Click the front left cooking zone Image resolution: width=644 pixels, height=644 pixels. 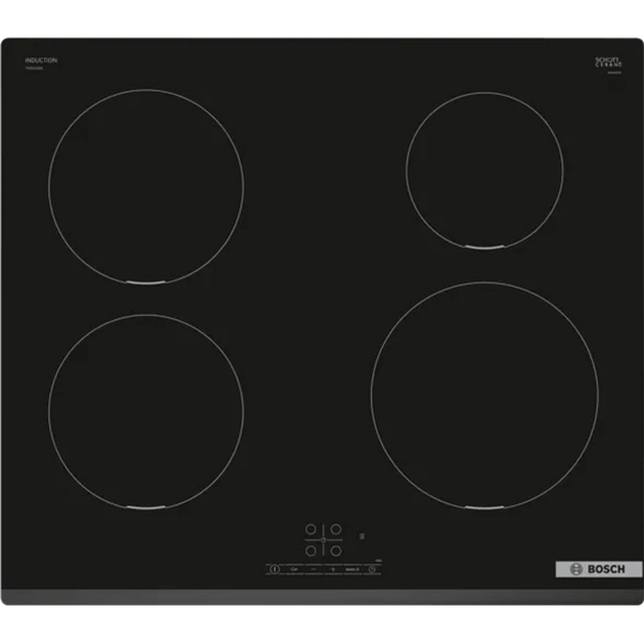[146, 411]
